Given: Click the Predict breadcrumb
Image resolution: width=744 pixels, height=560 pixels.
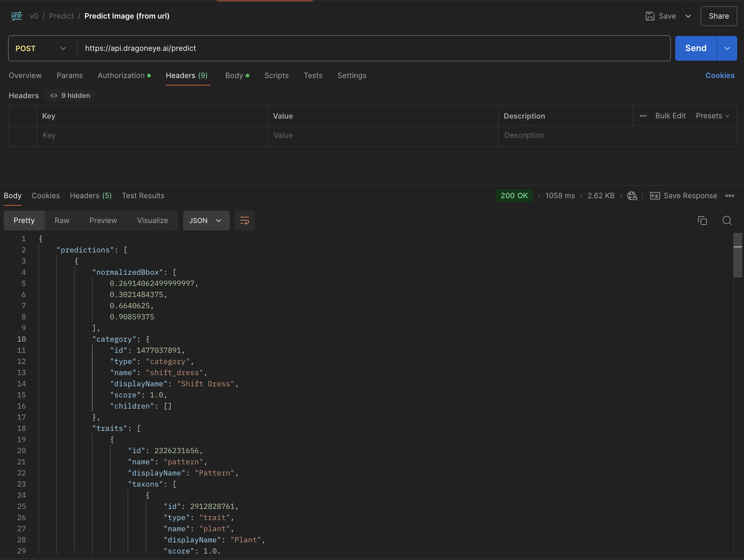Looking at the screenshot, I should pos(61,16).
